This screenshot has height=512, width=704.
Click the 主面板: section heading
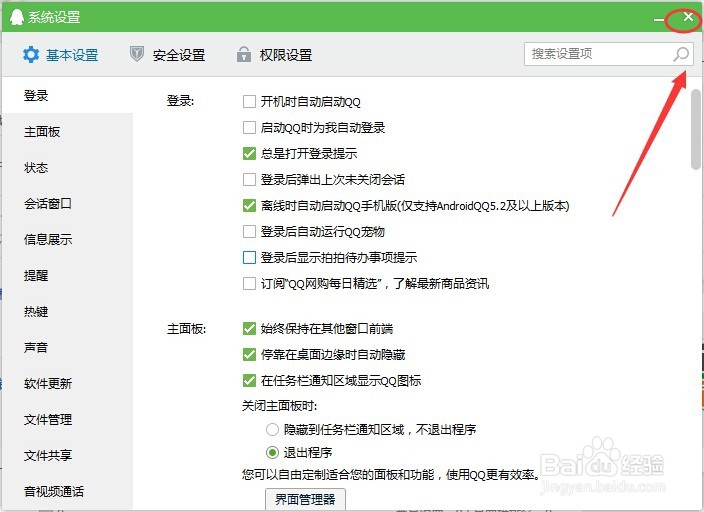(x=186, y=329)
